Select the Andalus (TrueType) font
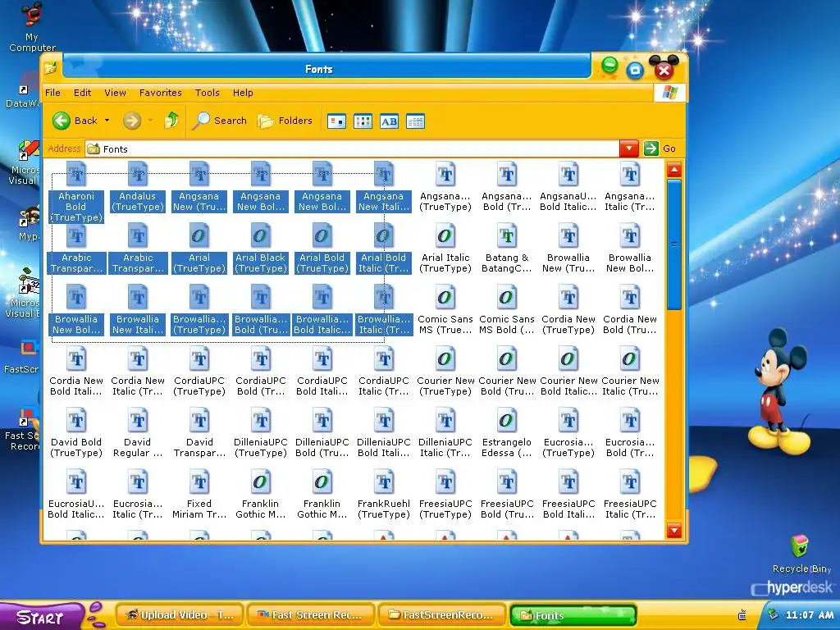 (138, 186)
